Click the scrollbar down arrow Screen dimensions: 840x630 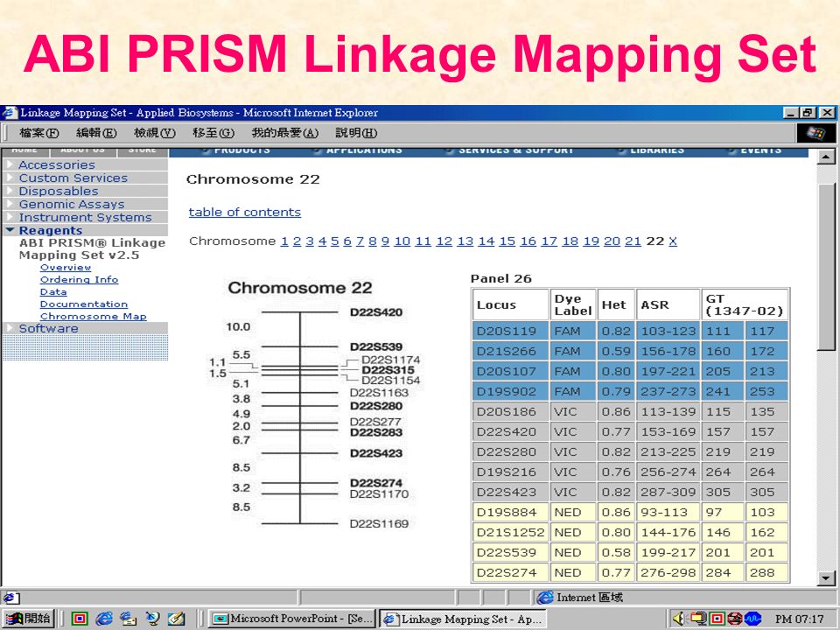click(825, 578)
